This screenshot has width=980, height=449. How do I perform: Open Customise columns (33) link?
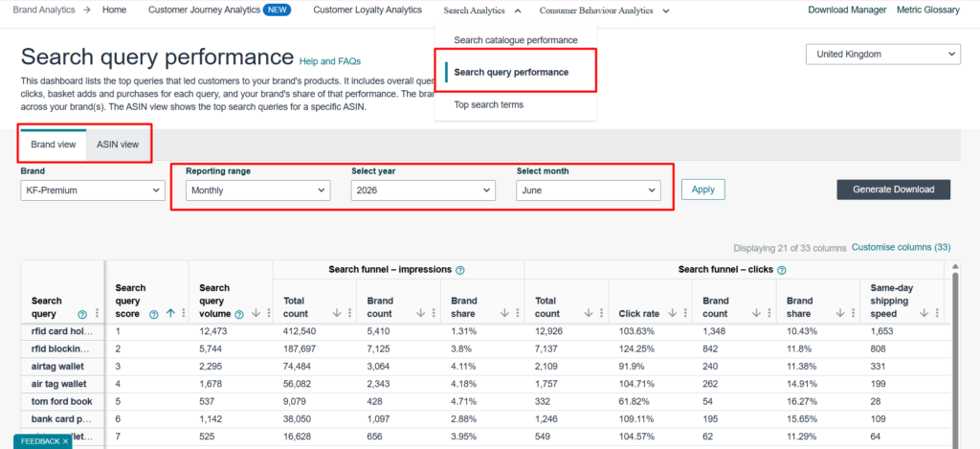[902, 248]
